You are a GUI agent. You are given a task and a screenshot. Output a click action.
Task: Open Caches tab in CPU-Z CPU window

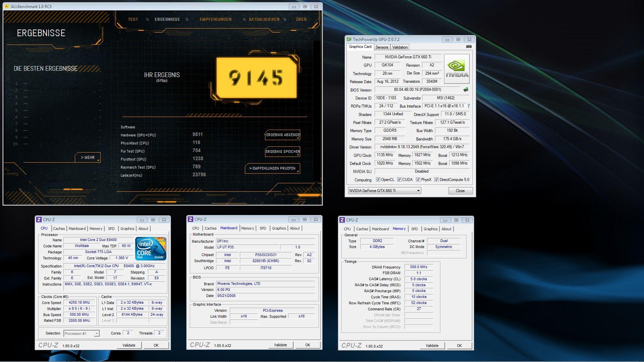tap(59, 229)
